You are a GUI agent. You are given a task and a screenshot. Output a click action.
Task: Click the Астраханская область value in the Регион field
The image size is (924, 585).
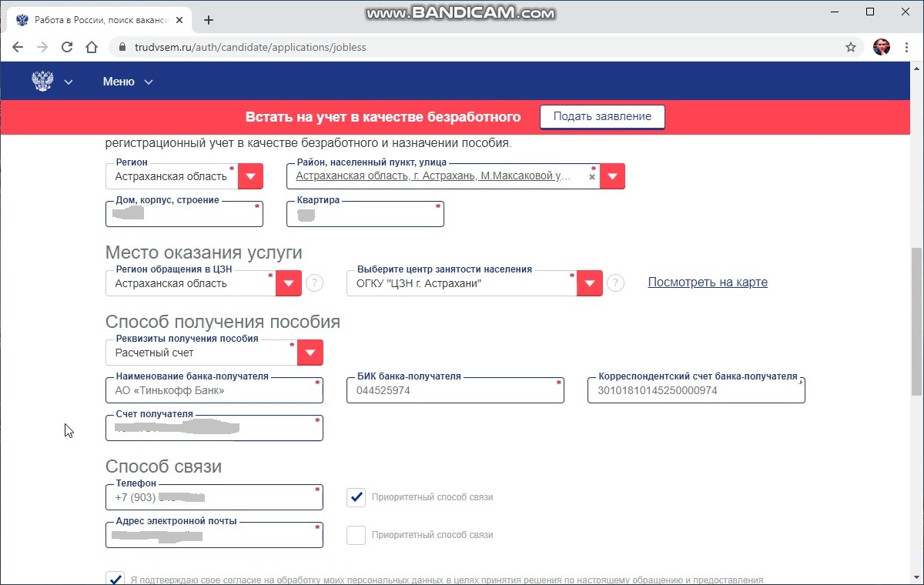click(171, 176)
